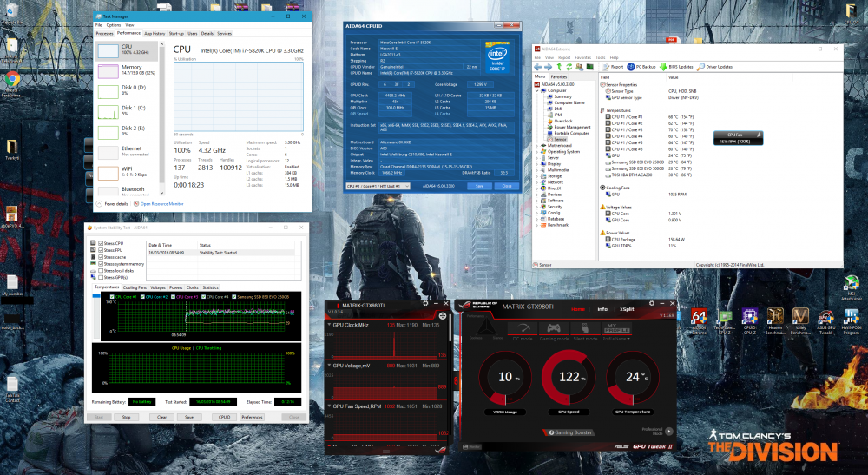Viewport: 868px width, 475px height.
Task: Select Gaming mode in GPU Tweak
Action: point(554,331)
